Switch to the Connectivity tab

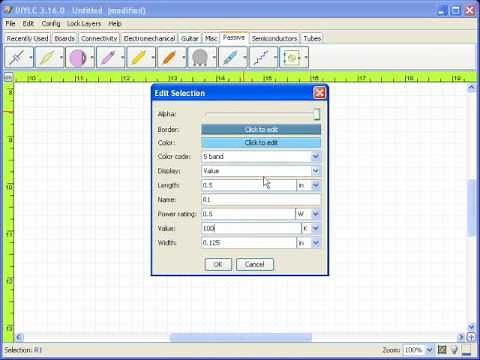coord(99,38)
